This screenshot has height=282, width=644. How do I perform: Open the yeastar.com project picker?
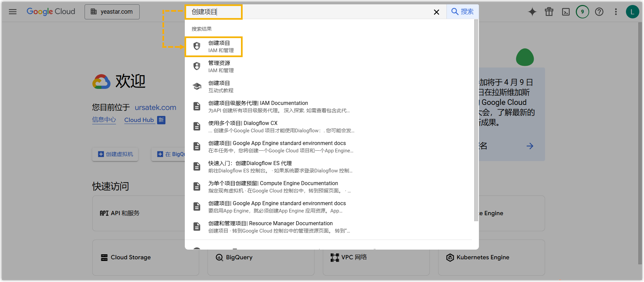click(x=112, y=12)
